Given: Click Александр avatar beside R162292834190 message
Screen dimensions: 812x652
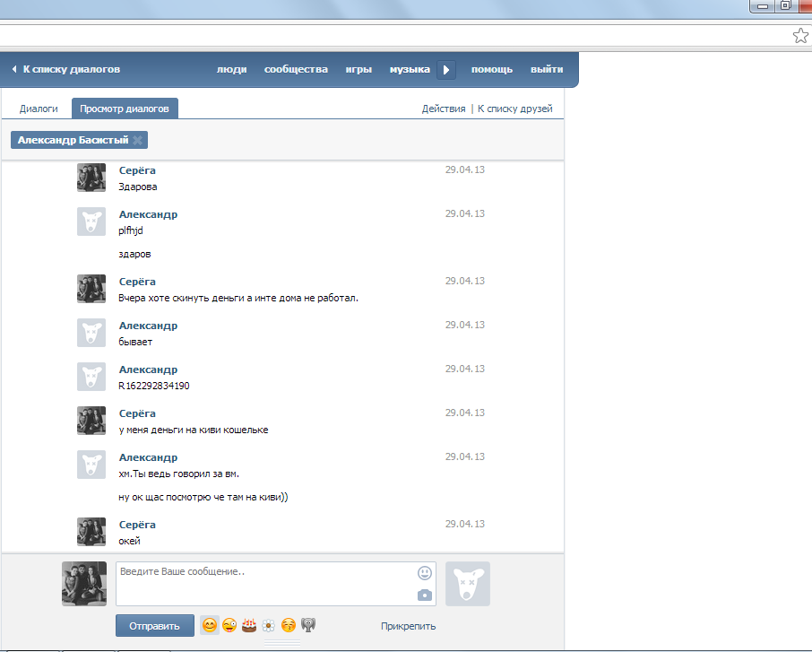Looking at the screenshot, I should pos(91,377).
